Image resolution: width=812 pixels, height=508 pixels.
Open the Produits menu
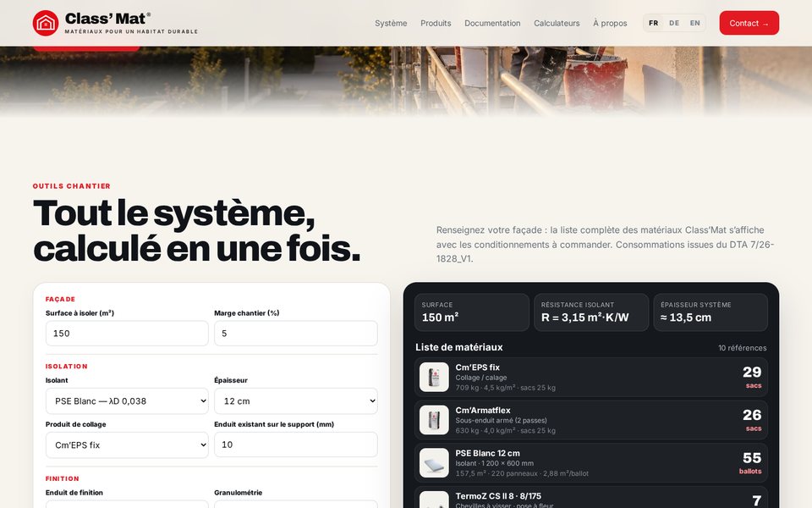click(436, 24)
